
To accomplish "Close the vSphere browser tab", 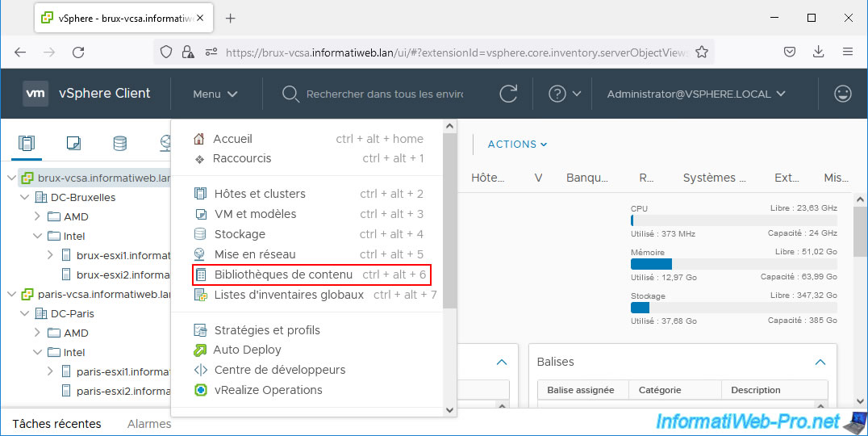I will click(x=200, y=18).
